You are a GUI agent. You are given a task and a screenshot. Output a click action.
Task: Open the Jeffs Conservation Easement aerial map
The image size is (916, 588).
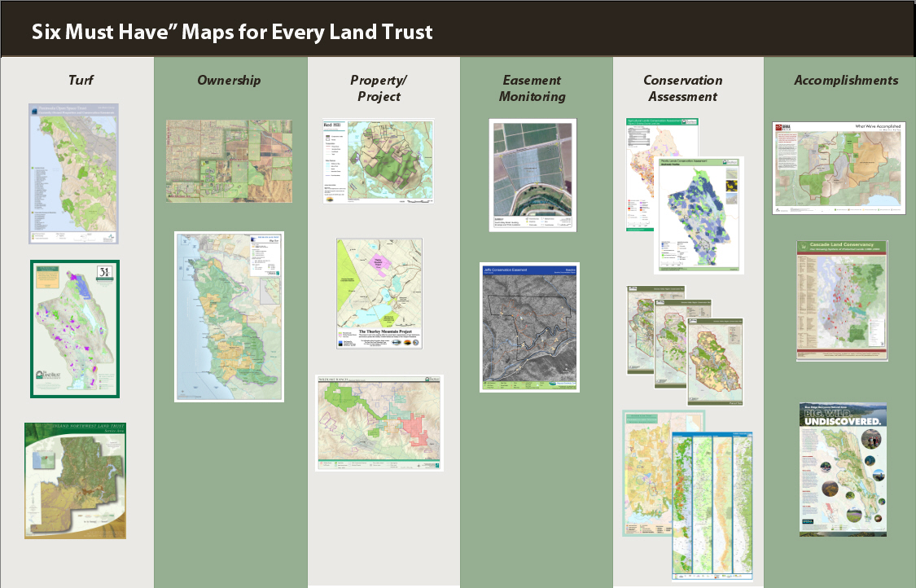click(x=529, y=327)
